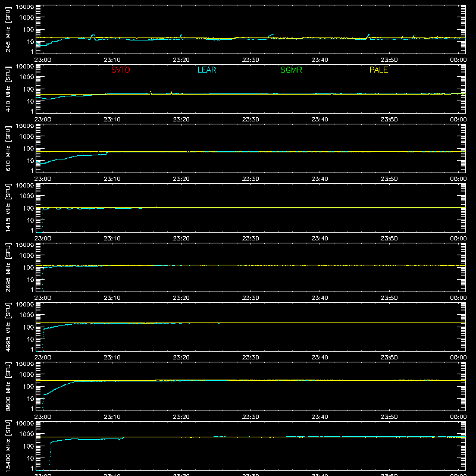Select the 2695 MHz [SFU] axis title

pyautogui.click(x=8, y=267)
